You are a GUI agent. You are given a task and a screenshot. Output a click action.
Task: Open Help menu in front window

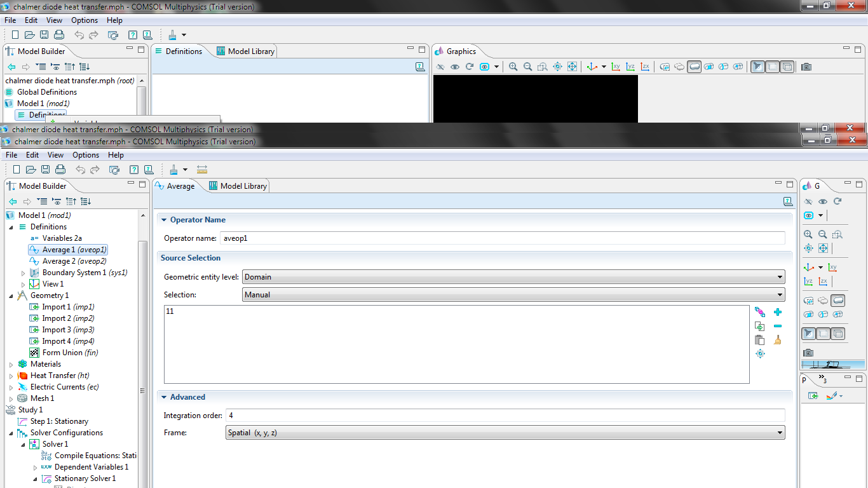116,155
